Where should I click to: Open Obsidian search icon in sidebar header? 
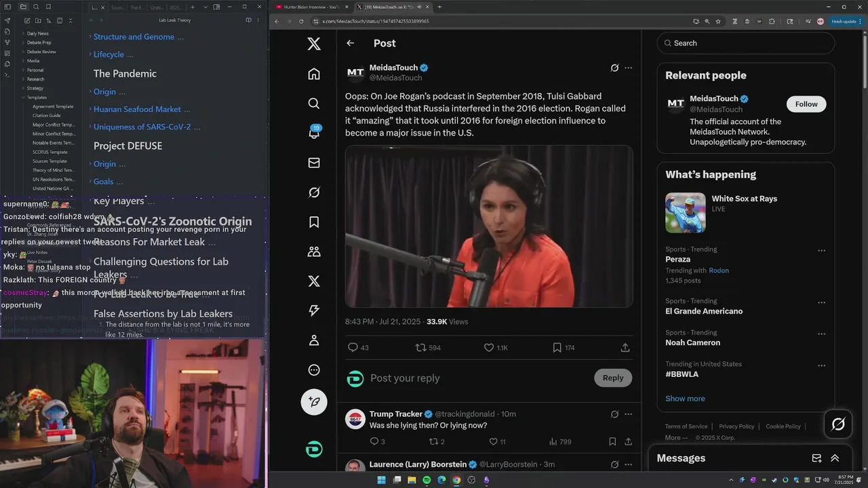[36, 7]
